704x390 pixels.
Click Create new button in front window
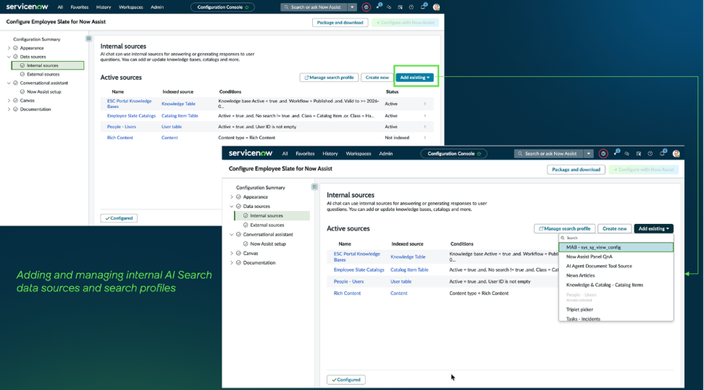615,229
